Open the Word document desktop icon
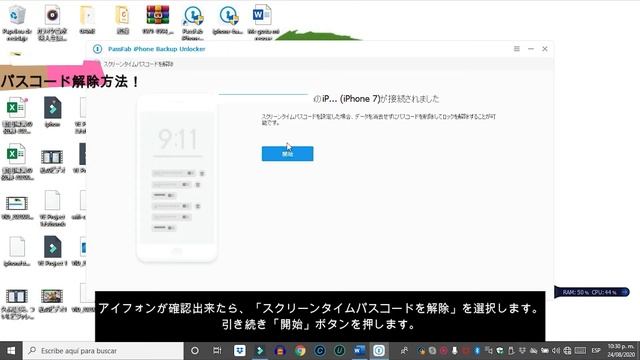Screen dimensions: 640x360 [x=263, y=22]
